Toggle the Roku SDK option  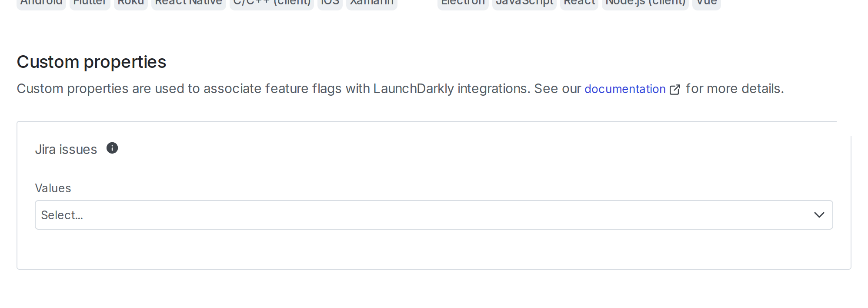pos(130,3)
